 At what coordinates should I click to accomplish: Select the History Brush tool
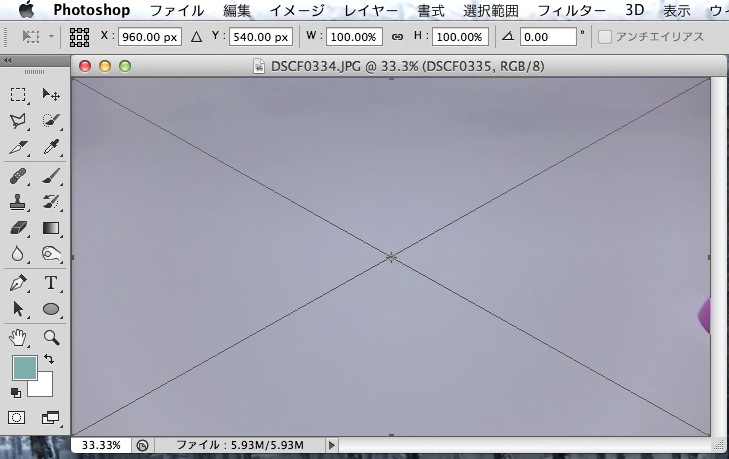click(x=51, y=202)
